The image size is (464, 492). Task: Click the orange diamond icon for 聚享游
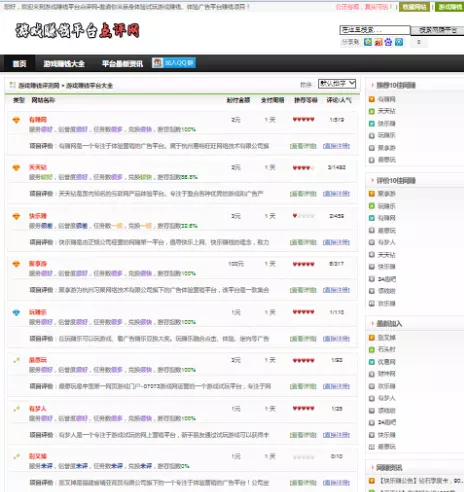click(x=16, y=264)
